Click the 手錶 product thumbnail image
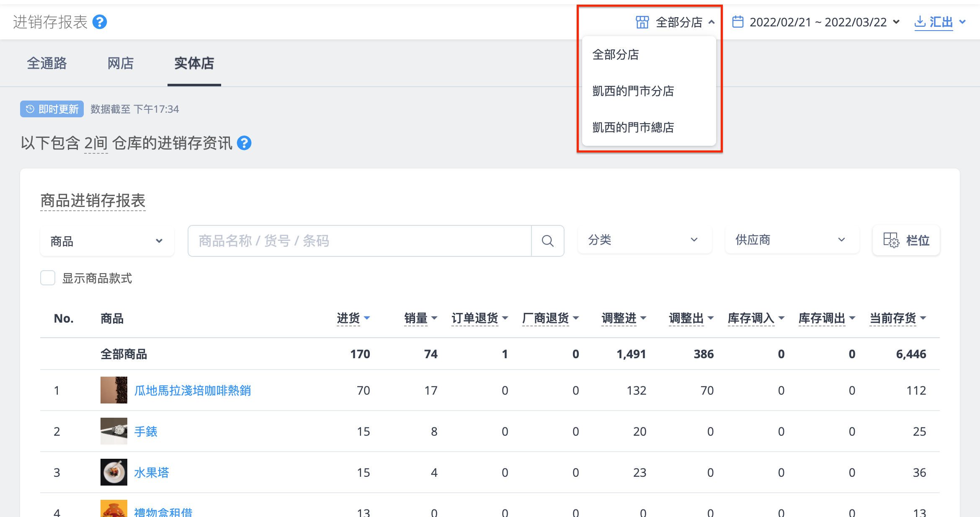Screen dimensions: 980x517 coord(114,431)
